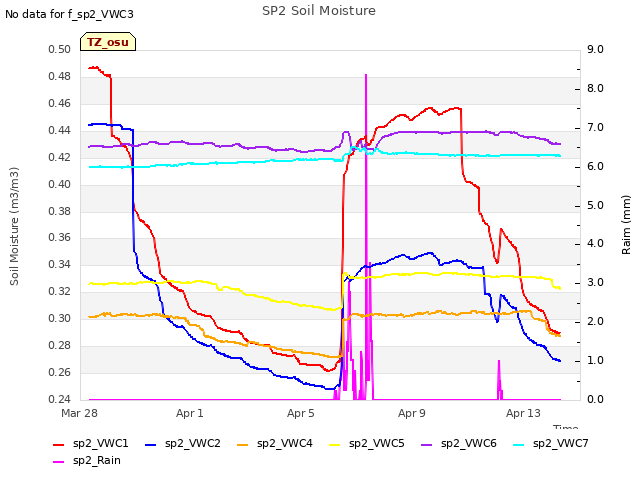The image size is (640, 480).
Task: Click the 5.0 right axis value
Action: (595, 205)
